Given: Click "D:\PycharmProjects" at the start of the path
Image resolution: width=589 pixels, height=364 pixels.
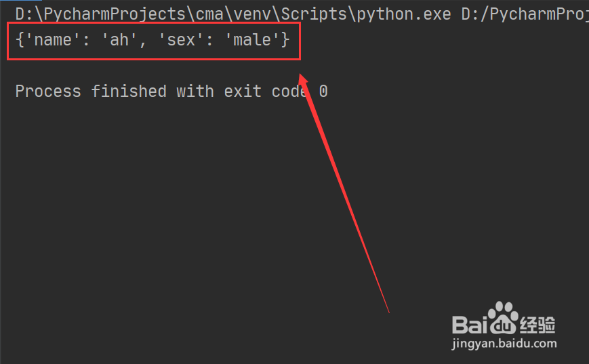Looking at the screenshot, I should [100, 14].
